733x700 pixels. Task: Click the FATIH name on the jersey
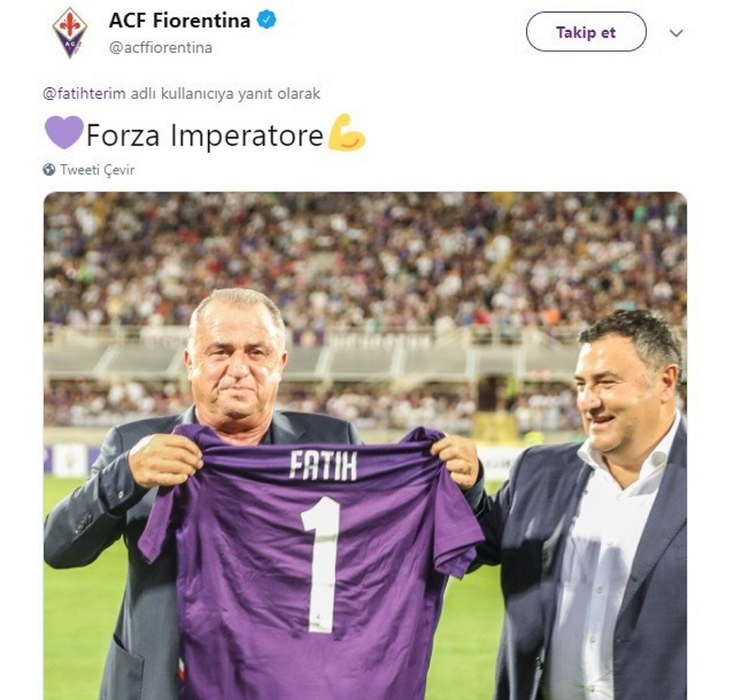coord(322,465)
